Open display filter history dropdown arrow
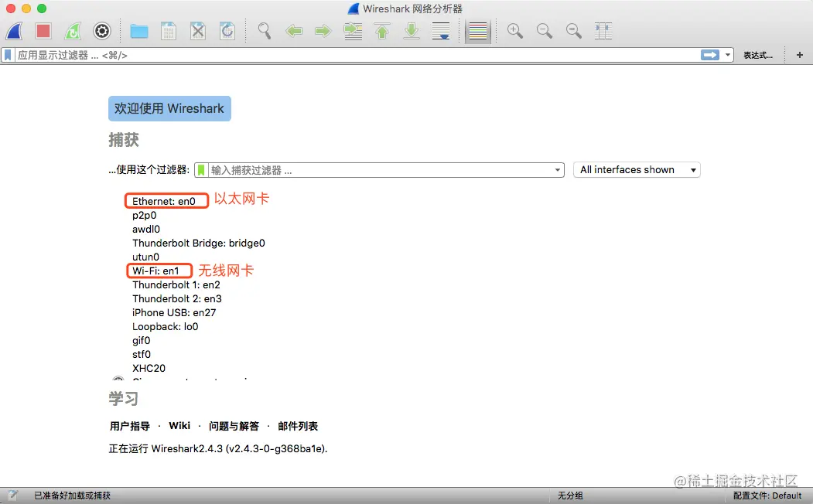Viewport: 813px width, 504px height. (x=728, y=55)
